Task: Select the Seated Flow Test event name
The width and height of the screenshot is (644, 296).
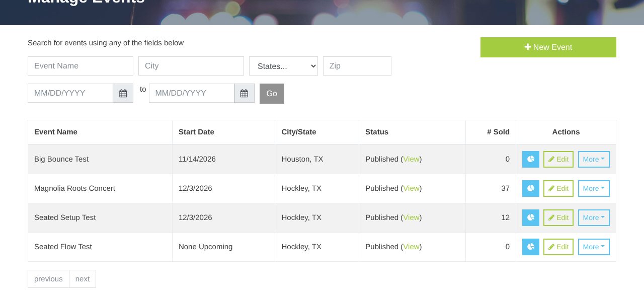Action: [63, 247]
